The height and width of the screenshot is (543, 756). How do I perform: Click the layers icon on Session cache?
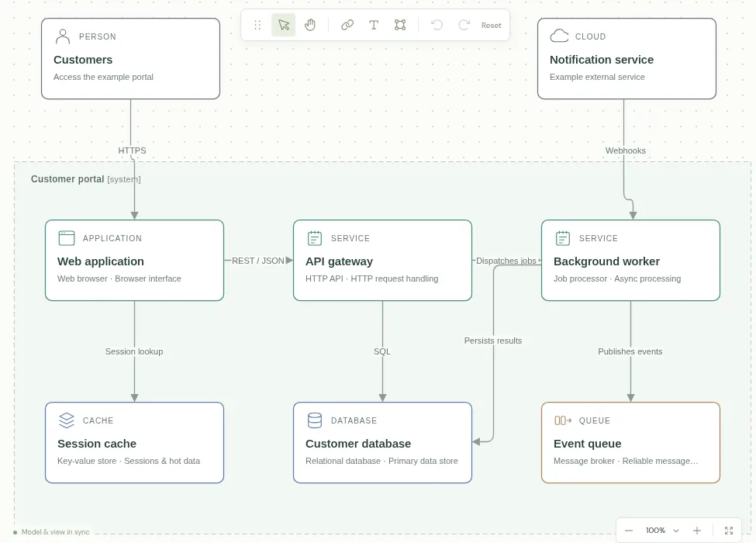coord(67,420)
